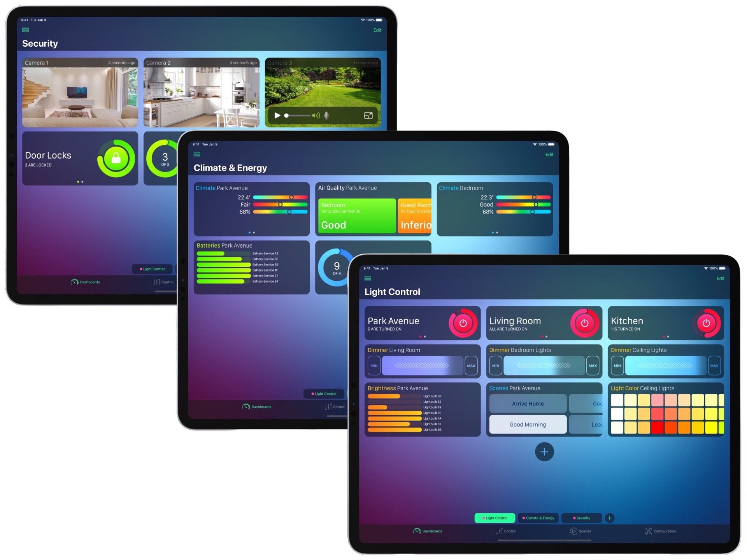Toggle Park Avenue lights power button

pyautogui.click(x=465, y=322)
